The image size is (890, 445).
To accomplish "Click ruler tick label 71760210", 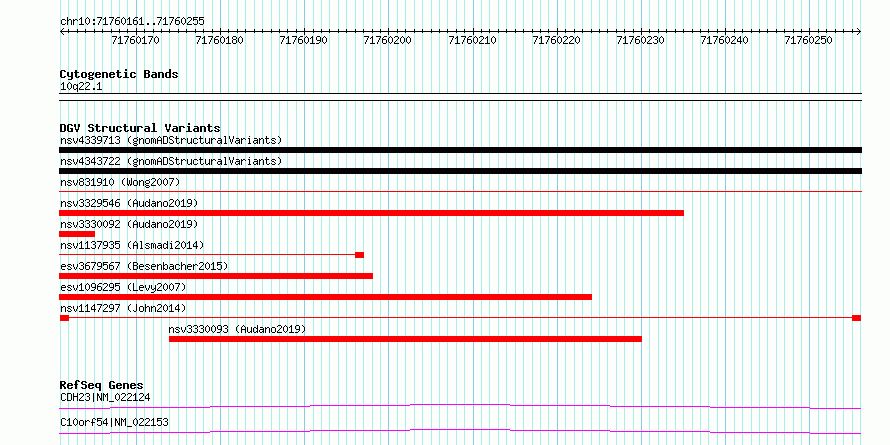I will 472,40.
